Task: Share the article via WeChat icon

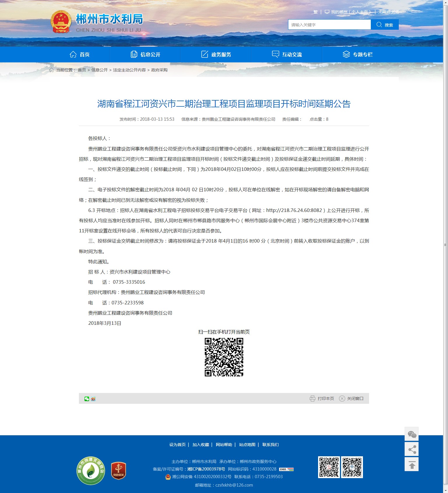Action: click(87, 399)
